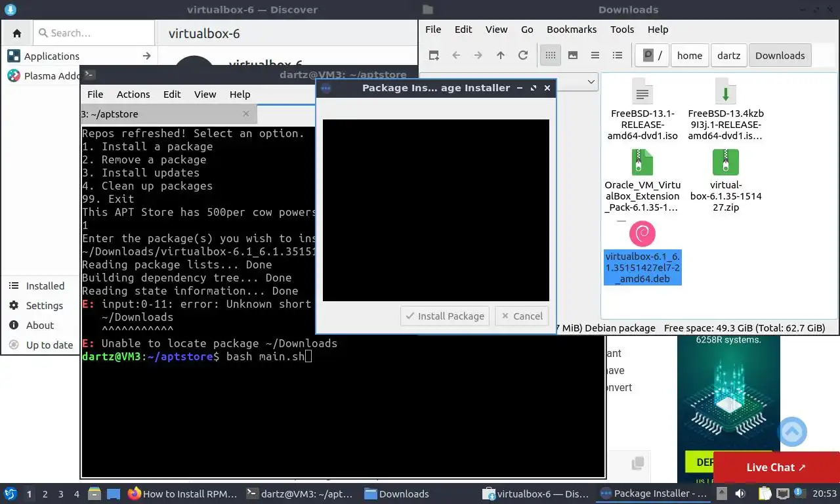Viewport: 840px width, 504px height.
Task: Go back in the Downloads file manager
Action: tap(456, 56)
